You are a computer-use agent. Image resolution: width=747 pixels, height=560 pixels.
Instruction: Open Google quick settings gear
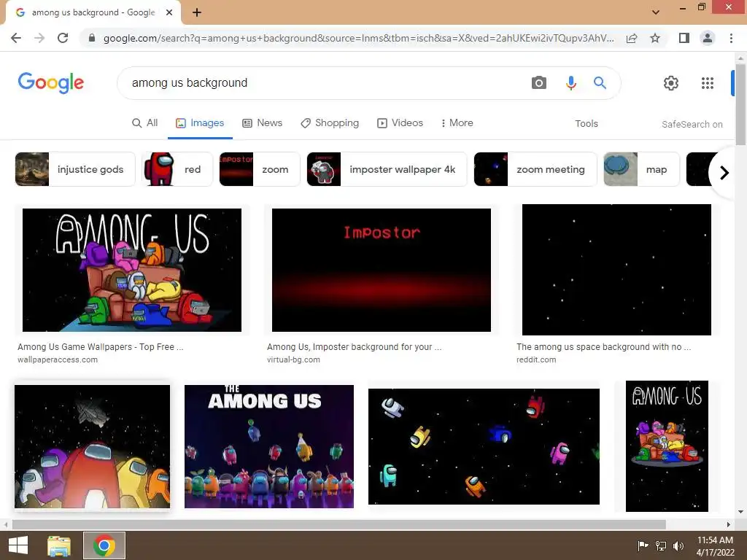pyautogui.click(x=671, y=83)
